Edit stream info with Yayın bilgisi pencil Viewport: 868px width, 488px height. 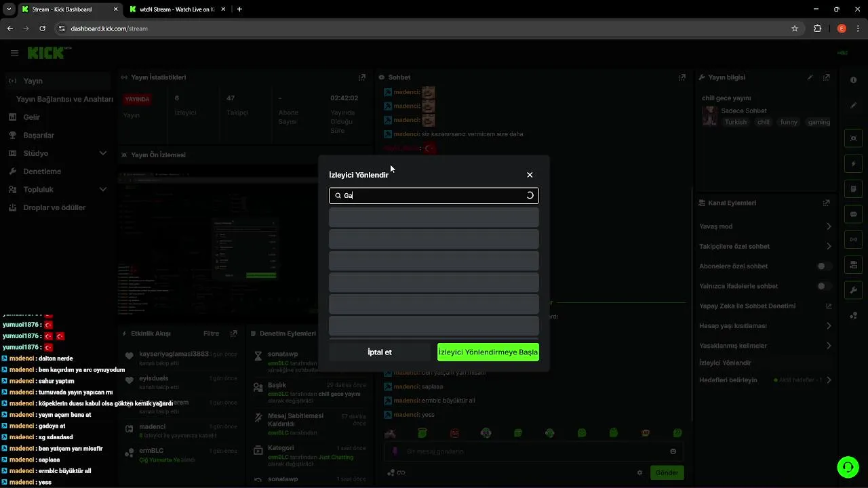click(x=810, y=77)
